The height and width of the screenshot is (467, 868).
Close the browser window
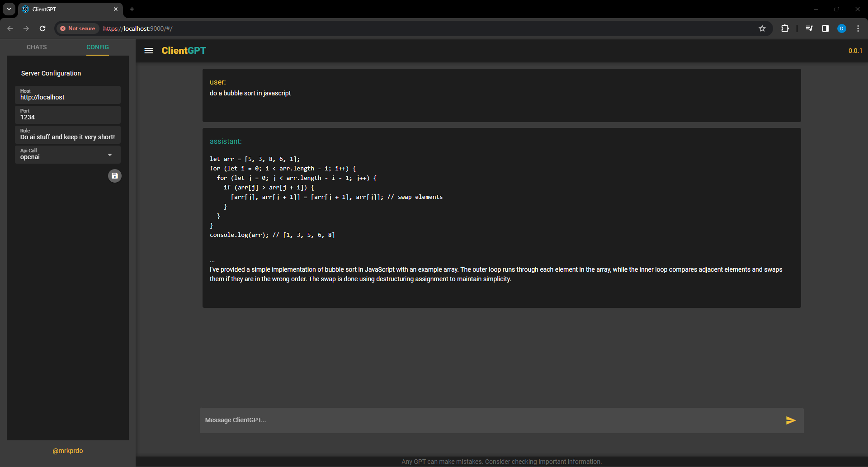coord(858,9)
